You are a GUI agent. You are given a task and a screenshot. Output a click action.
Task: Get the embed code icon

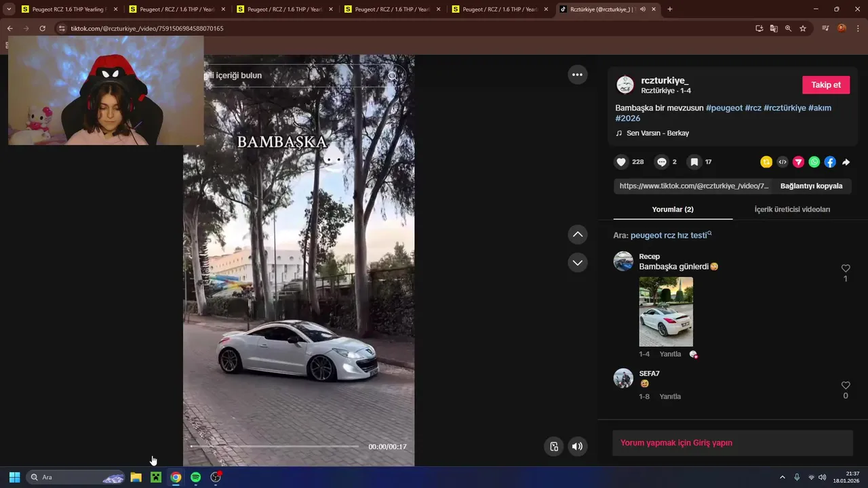[783, 162]
